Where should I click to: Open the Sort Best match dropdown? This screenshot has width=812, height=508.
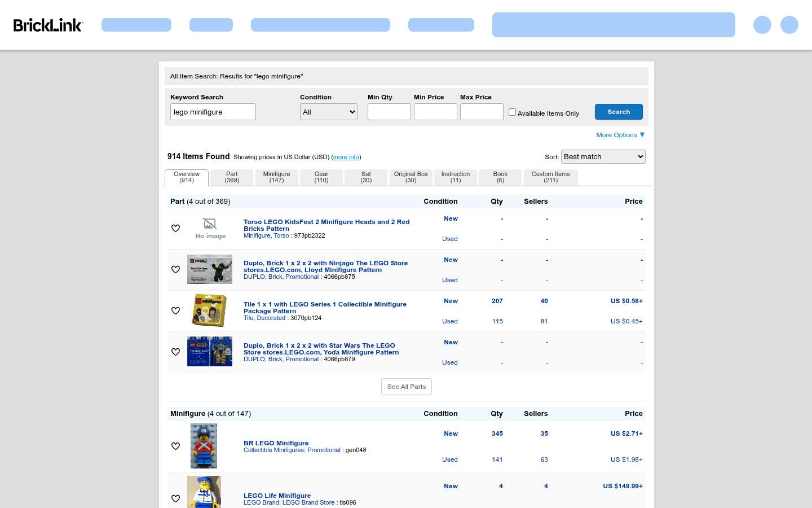tap(603, 156)
